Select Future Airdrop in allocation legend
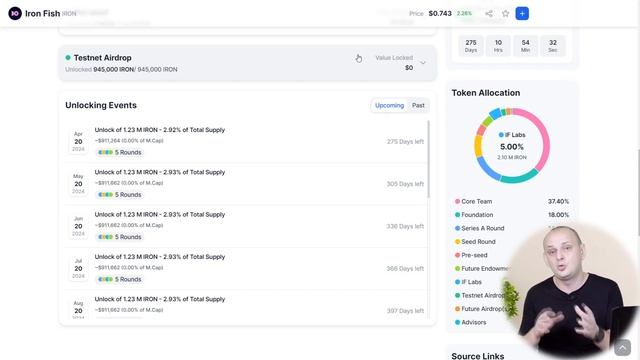Viewport: 640px width, 360px height. (x=480, y=309)
